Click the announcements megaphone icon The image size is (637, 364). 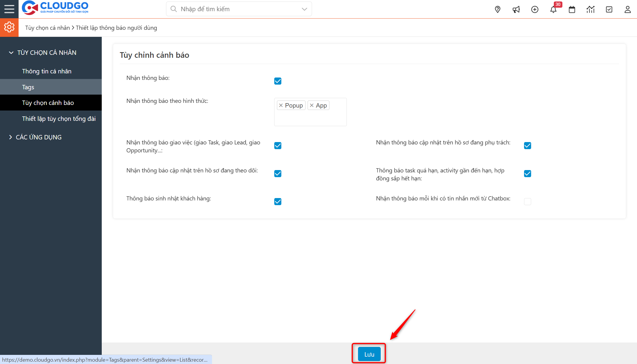point(516,9)
